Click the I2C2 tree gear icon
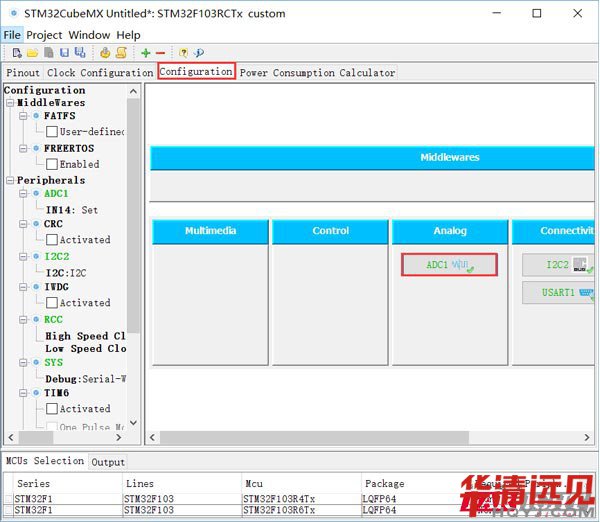Image resolution: width=600 pixels, height=522 pixels. point(36,256)
